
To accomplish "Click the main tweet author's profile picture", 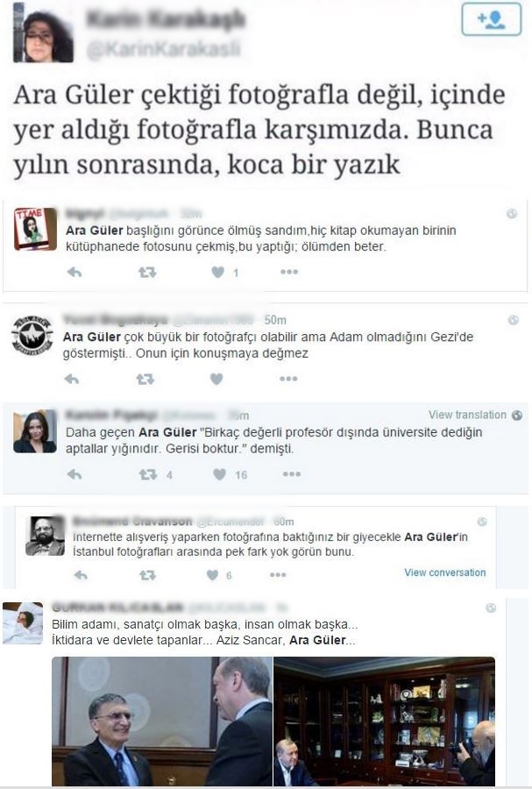I will tap(43, 32).
